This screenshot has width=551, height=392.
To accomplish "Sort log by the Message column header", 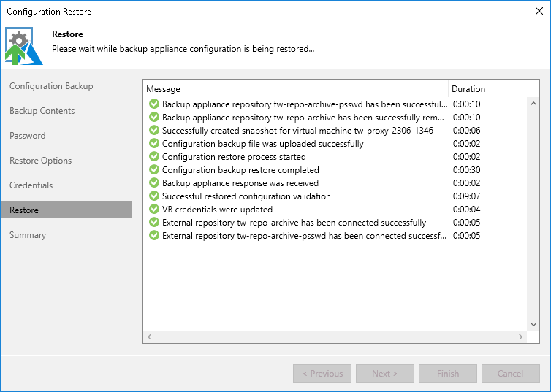I will (x=292, y=89).
